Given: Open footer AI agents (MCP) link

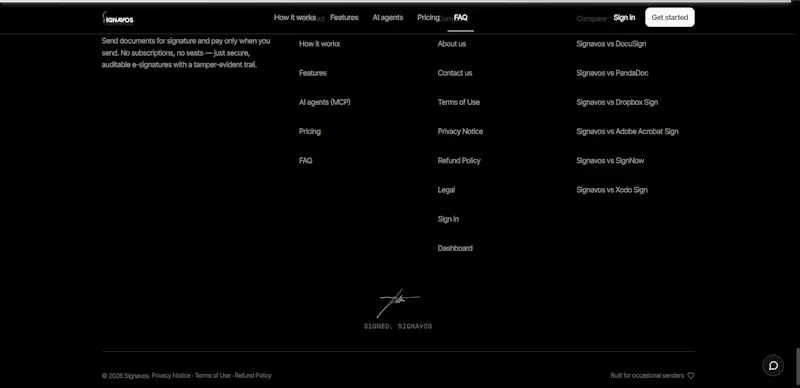Looking at the screenshot, I should 324,102.
